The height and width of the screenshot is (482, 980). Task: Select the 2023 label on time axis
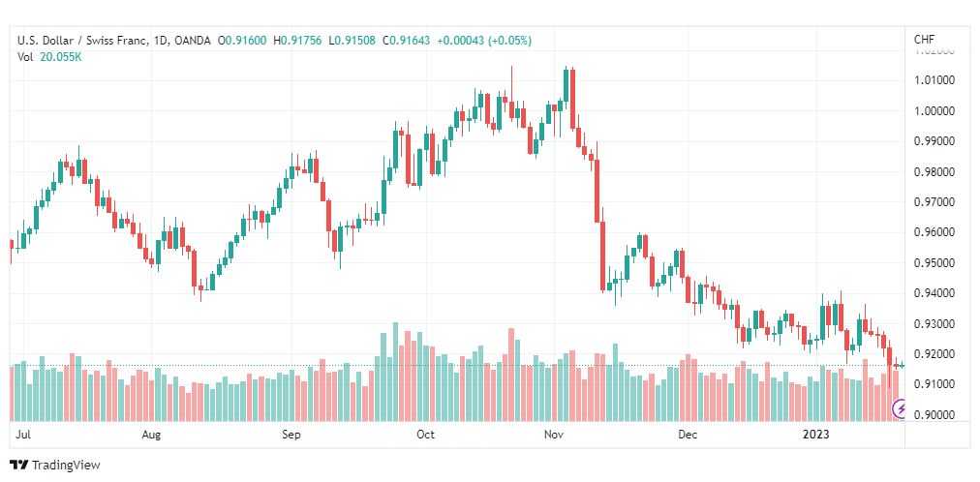(816, 434)
